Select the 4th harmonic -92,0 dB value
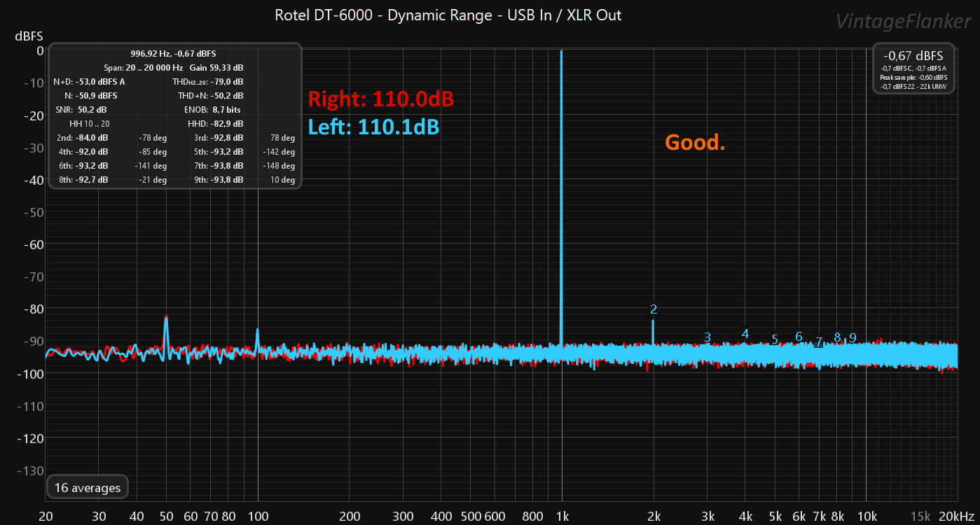This screenshot has width=980, height=525. [92, 152]
